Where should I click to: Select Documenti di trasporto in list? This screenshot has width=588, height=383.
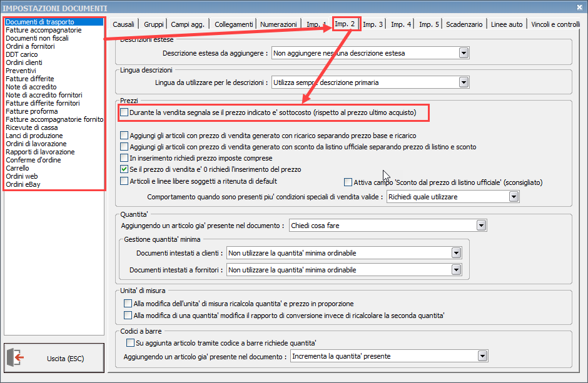click(x=54, y=22)
